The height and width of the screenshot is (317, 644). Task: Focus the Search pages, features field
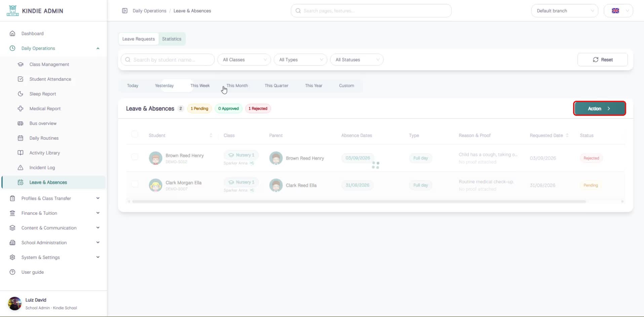pyautogui.click(x=371, y=11)
